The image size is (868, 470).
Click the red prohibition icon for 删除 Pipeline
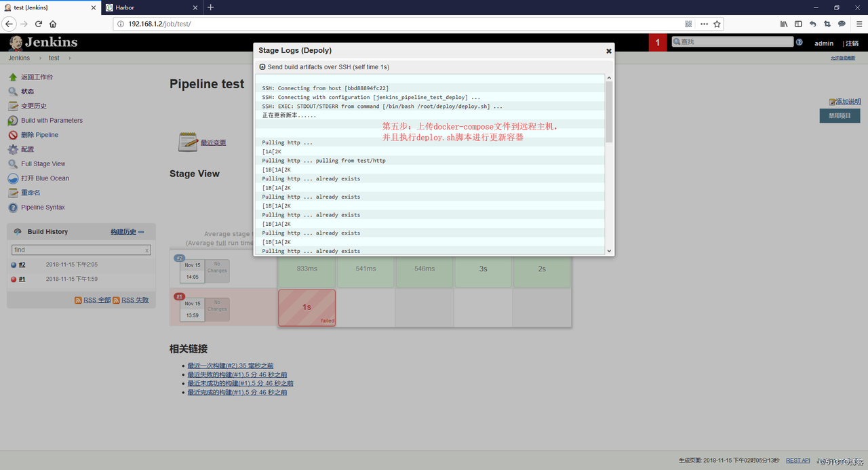tap(13, 135)
